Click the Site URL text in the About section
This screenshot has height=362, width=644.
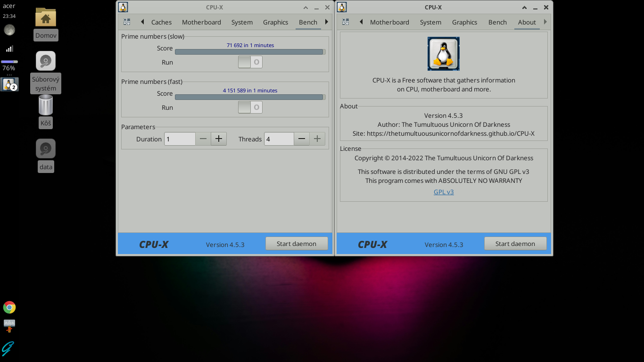444,133
